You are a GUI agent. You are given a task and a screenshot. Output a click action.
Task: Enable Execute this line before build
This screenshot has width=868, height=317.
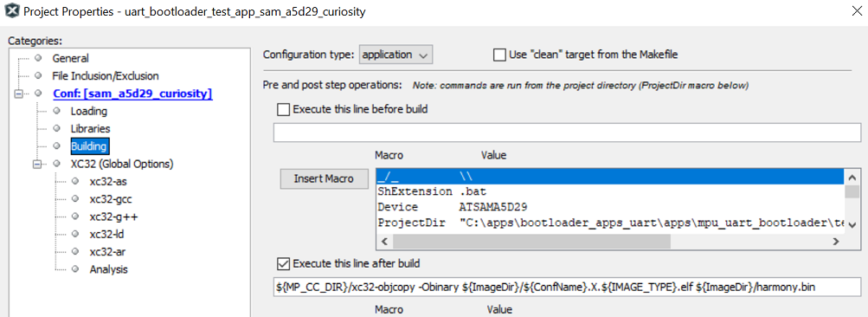pyautogui.click(x=284, y=109)
